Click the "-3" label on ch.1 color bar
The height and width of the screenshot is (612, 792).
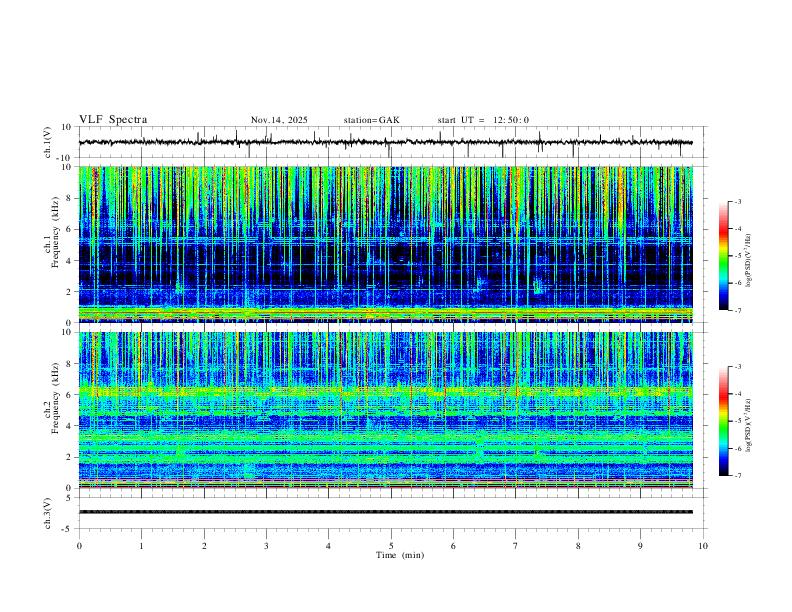tap(738, 201)
